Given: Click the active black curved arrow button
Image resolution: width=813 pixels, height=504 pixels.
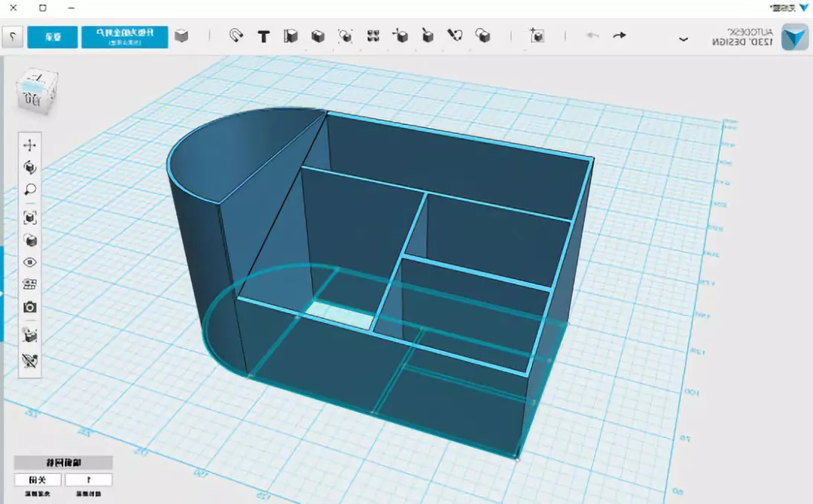Looking at the screenshot, I should [619, 36].
